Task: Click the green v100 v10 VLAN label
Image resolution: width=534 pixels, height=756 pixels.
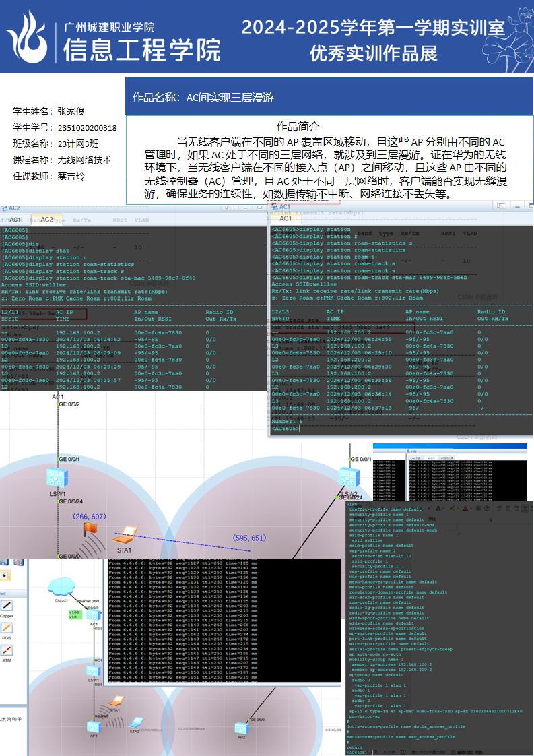Action: pyautogui.click(x=74, y=615)
